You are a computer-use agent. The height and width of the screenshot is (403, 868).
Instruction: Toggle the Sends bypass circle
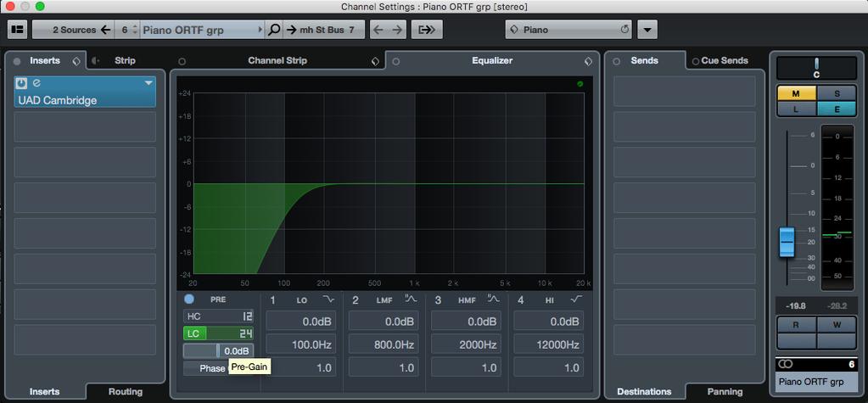[x=617, y=61]
